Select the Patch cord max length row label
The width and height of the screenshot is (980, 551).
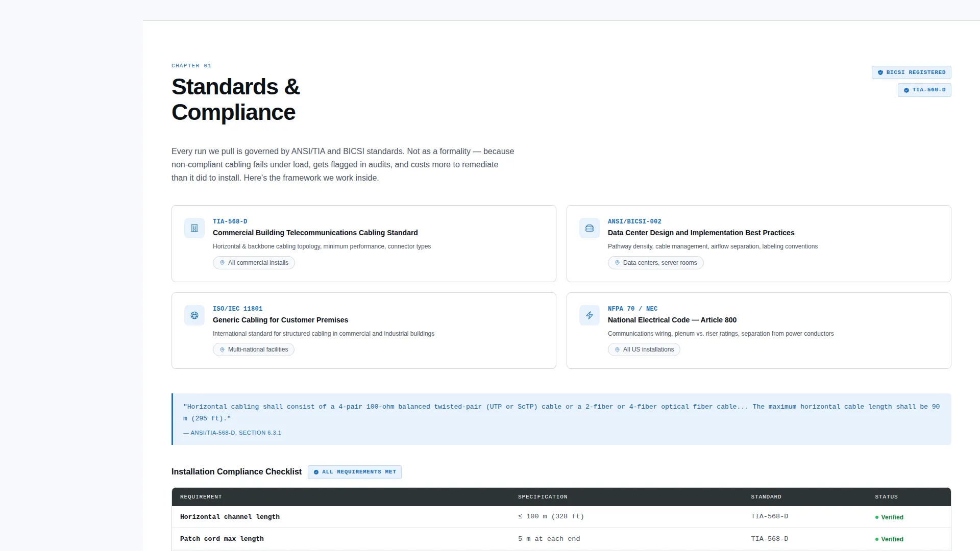coord(222,539)
